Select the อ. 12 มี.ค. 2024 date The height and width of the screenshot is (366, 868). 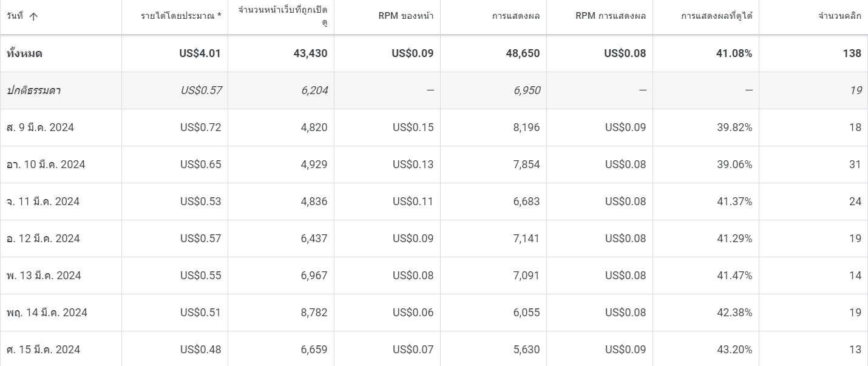(43, 239)
